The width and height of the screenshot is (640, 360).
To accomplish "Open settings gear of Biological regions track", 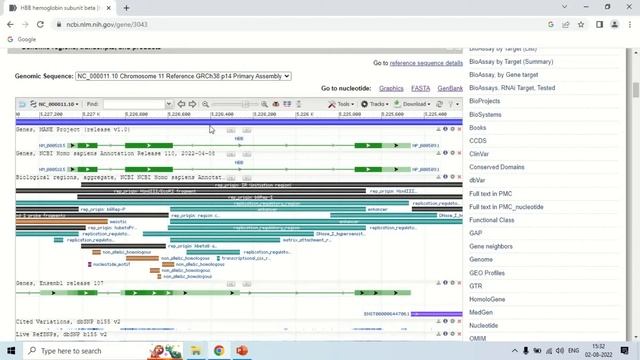I will [452, 177].
